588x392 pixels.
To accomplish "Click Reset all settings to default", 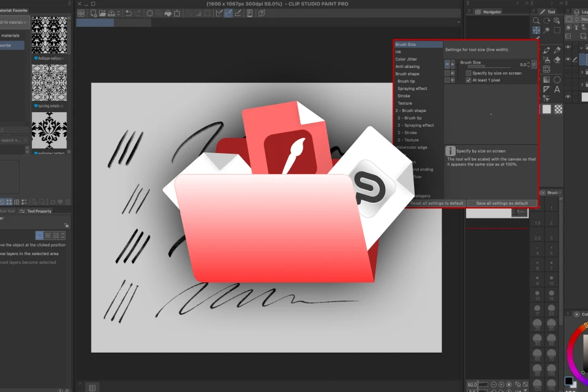I will [437, 203].
